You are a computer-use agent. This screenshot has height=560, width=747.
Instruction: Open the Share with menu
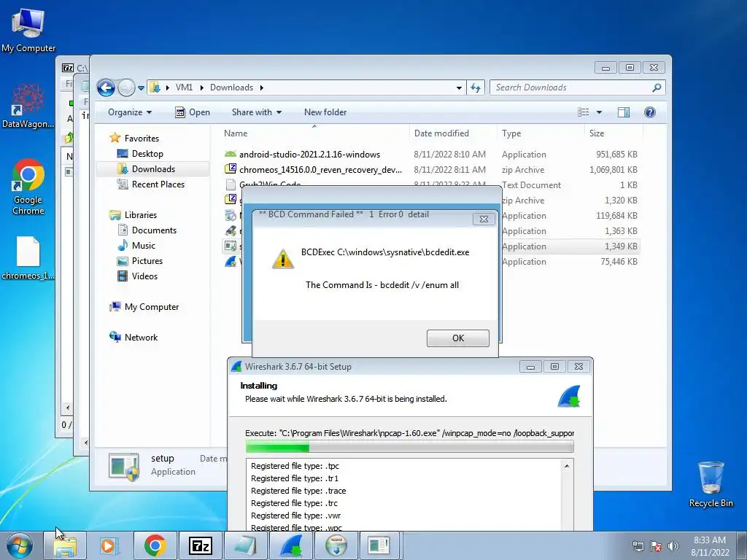256,112
